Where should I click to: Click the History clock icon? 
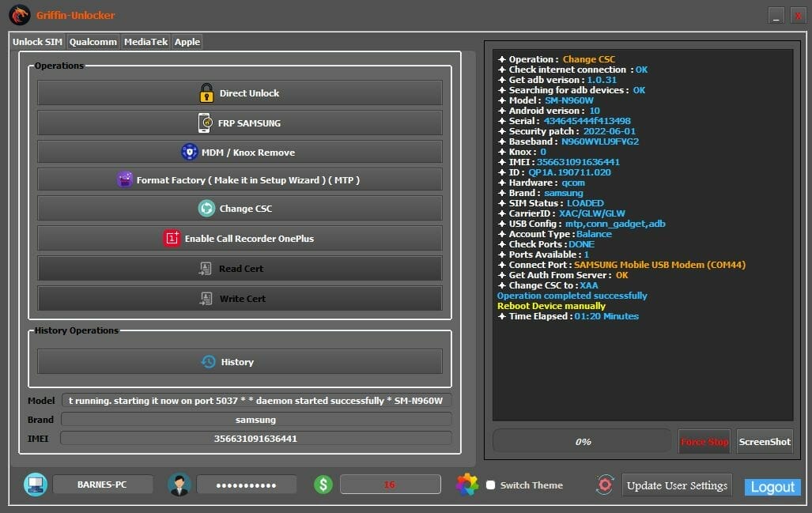[x=208, y=362]
